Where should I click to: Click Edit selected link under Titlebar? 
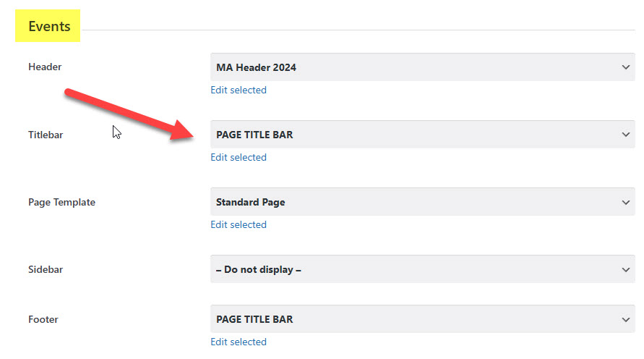pyautogui.click(x=239, y=158)
